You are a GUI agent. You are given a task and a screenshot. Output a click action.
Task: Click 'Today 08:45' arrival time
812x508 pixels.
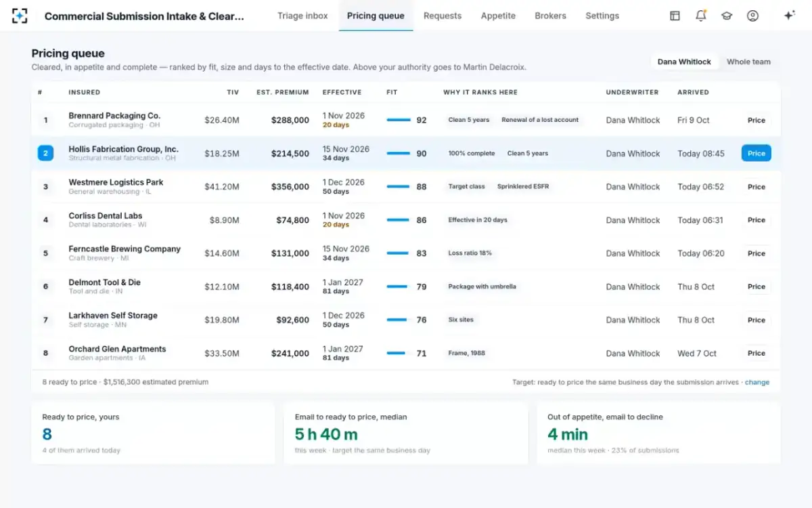tap(700, 154)
